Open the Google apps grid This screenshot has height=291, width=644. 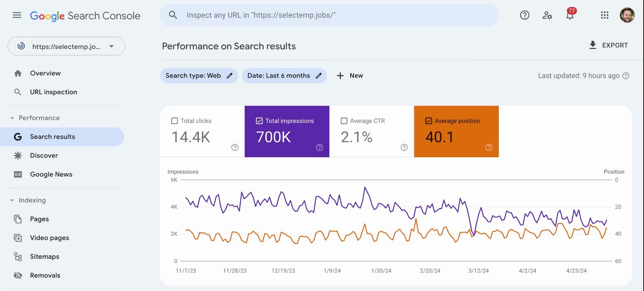604,15
